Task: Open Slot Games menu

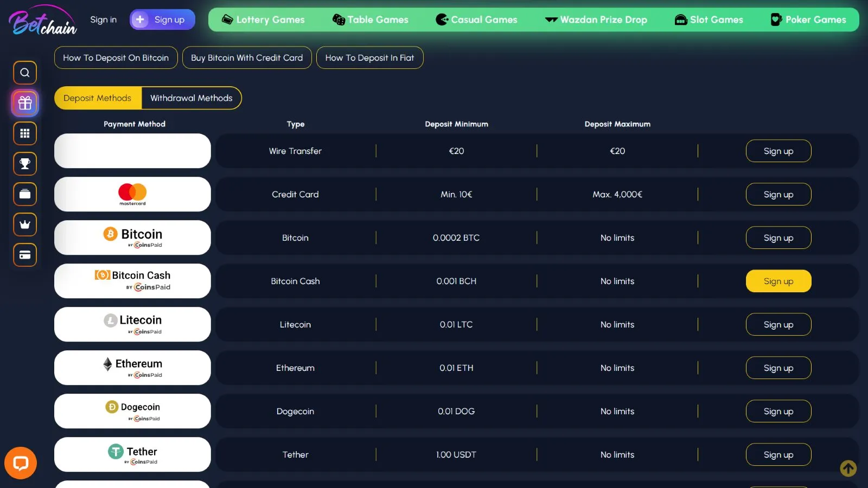Action: [709, 20]
